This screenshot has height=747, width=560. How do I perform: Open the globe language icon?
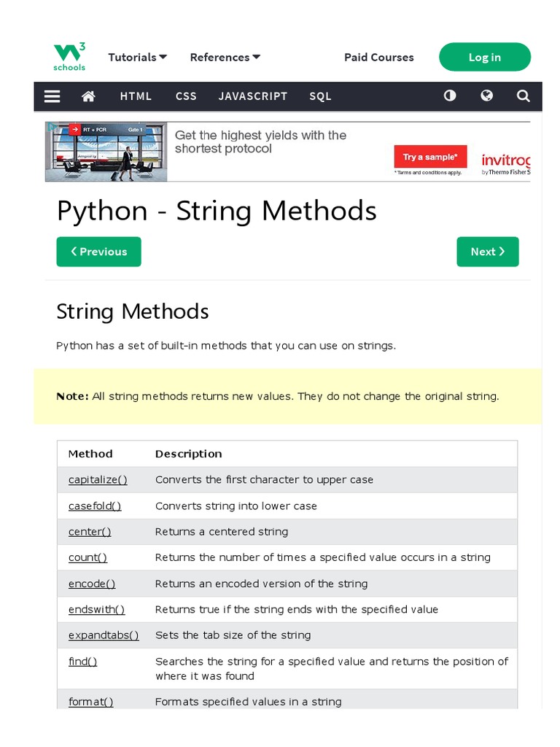click(486, 96)
